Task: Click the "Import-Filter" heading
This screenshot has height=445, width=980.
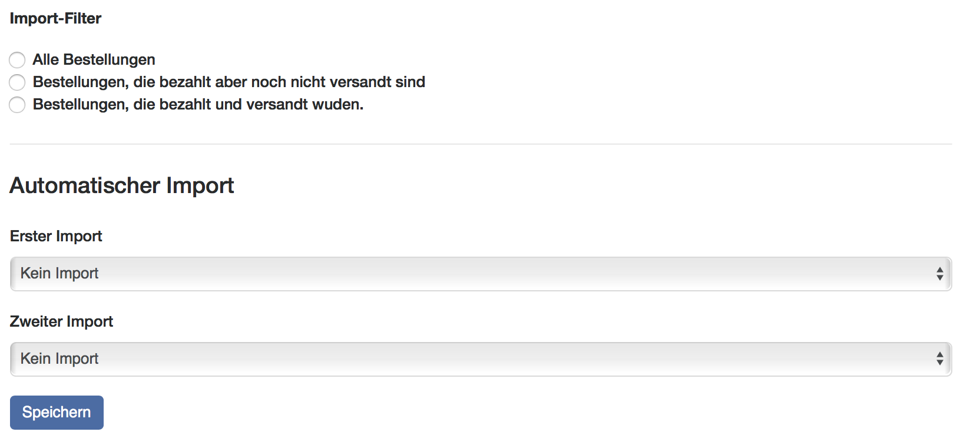Action: (x=55, y=19)
